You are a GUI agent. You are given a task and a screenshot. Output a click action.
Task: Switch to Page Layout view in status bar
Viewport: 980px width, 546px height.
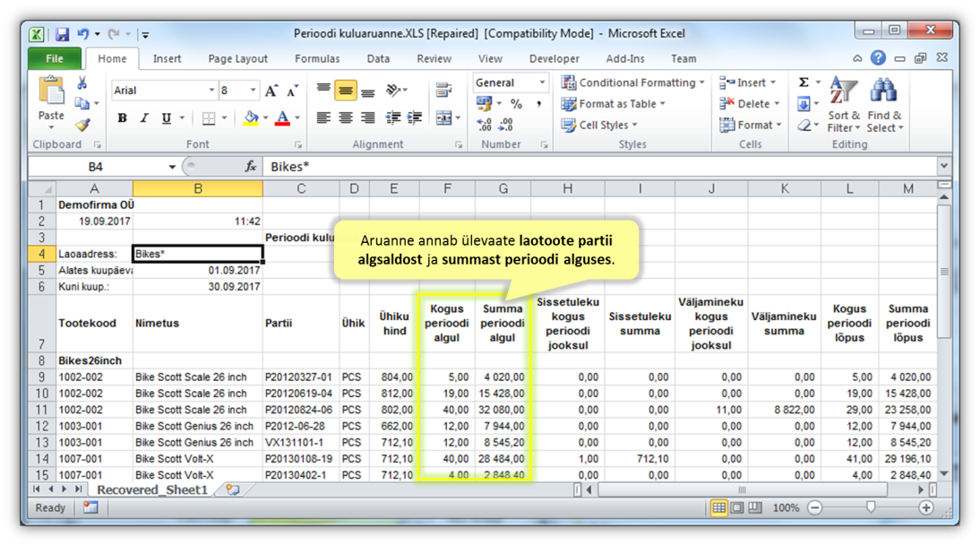click(x=737, y=507)
